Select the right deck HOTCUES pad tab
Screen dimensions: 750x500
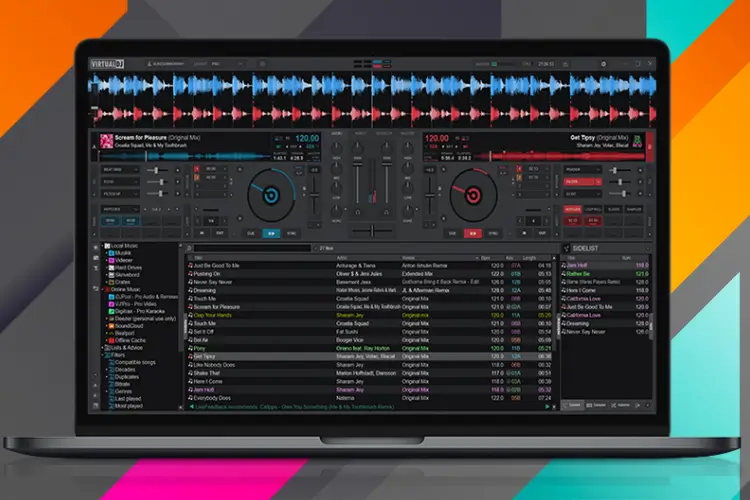tap(573, 210)
